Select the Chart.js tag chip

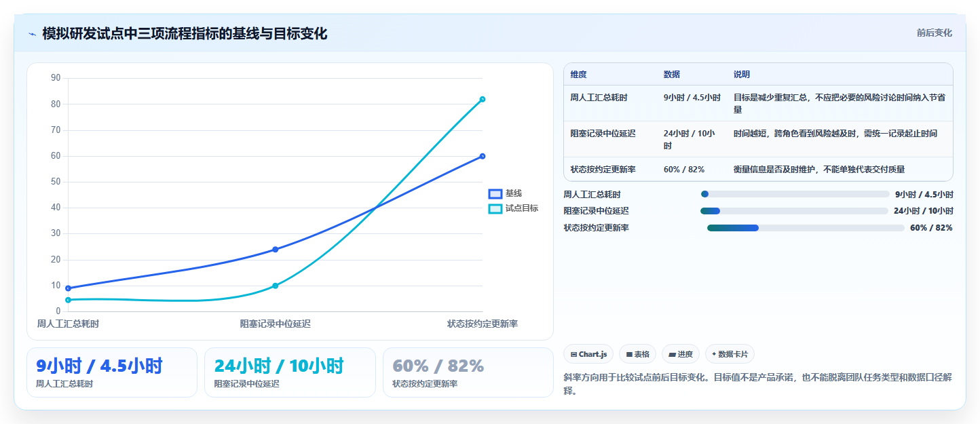[588, 354]
